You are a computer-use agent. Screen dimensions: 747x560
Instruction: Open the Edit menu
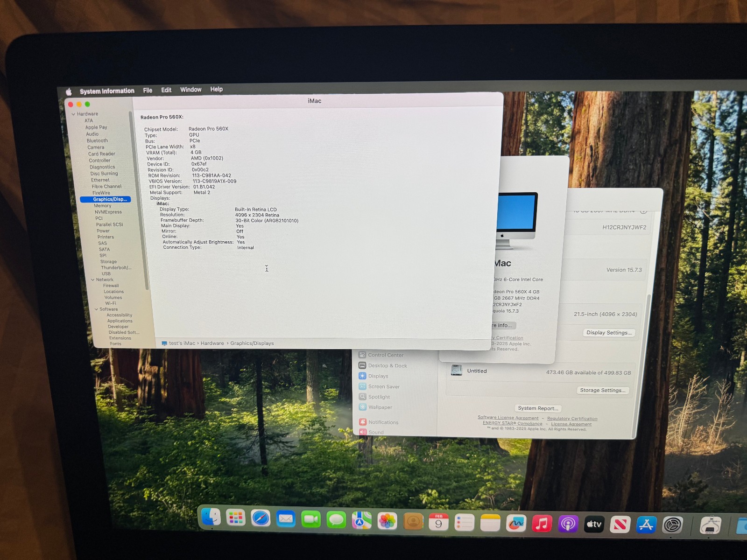[166, 90]
